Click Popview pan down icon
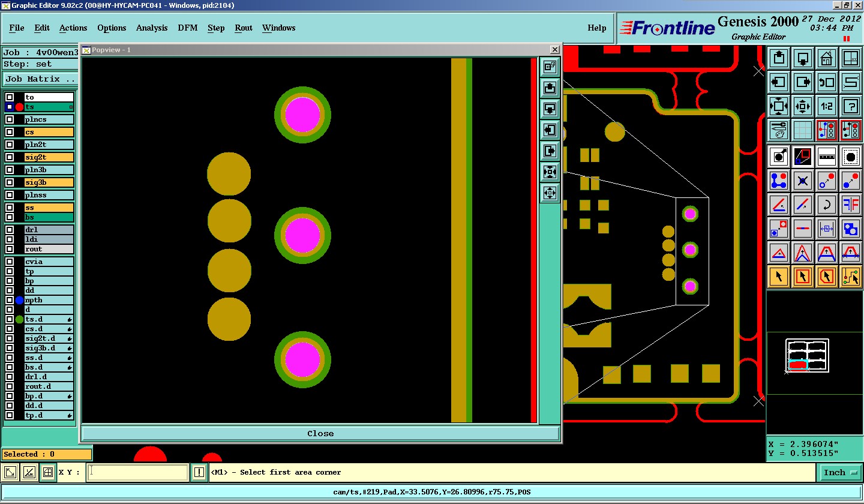Viewport: 864px width, 504px height. coord(550,109)
